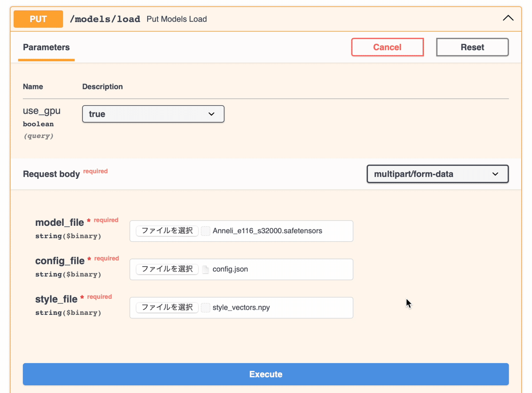This screenshot has width=532, height=393.
Task: Click the config.json file name
Action: click(x=230, y=269)
